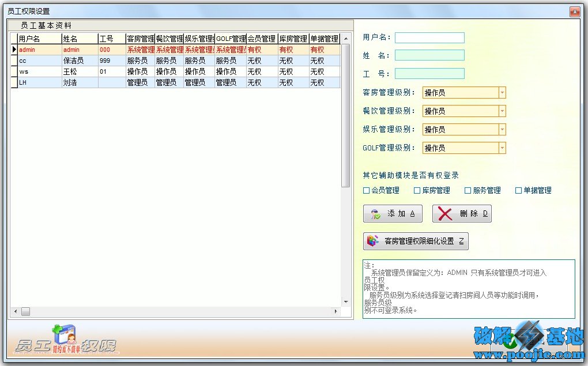Click the 用户名 column header
The image size is (588, 366).
39,39
